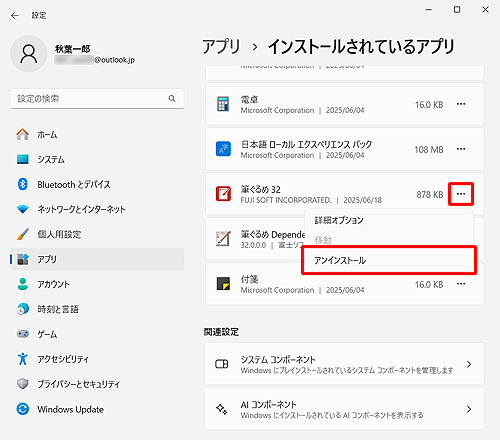Expand the システム コンポーネント chevron
The height and width of the screenshot is (440, 500).
coord(469,364)
